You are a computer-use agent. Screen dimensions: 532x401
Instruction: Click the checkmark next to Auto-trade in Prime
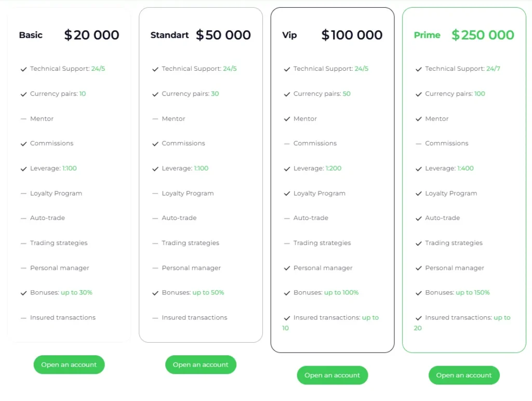pos(419,218)
